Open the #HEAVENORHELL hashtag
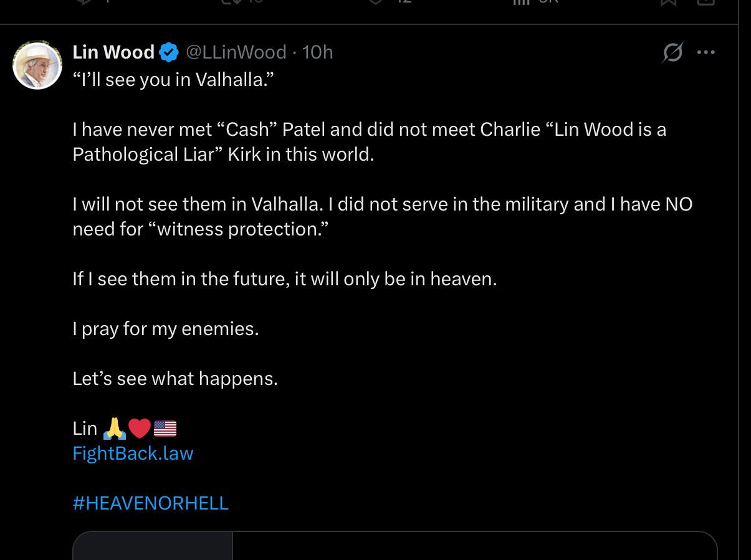Viewport: 751px width, 560px height. point(151,503)
